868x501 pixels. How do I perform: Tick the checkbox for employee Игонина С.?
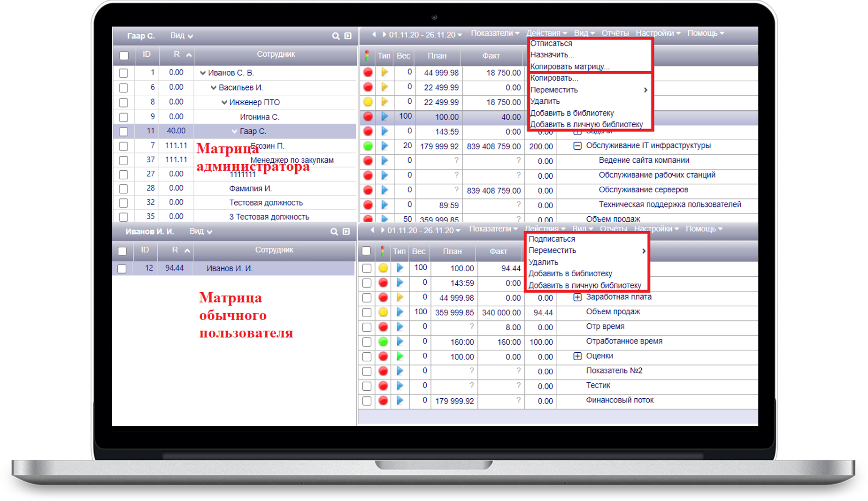[x=123, y=117]
